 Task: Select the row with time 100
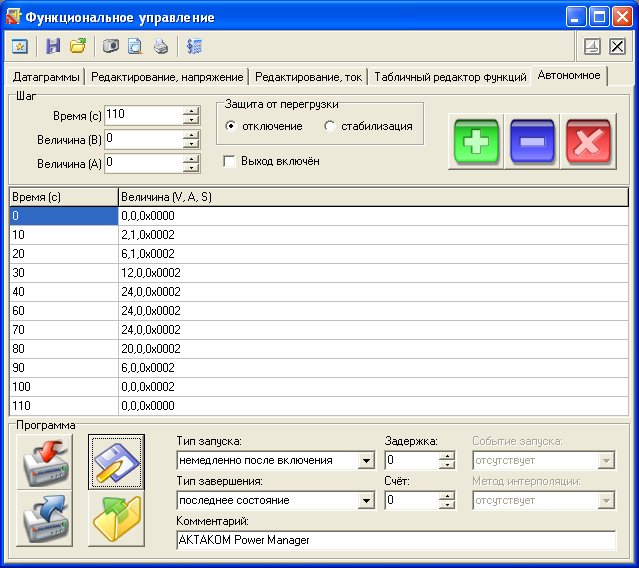click(x=319, y=387)
